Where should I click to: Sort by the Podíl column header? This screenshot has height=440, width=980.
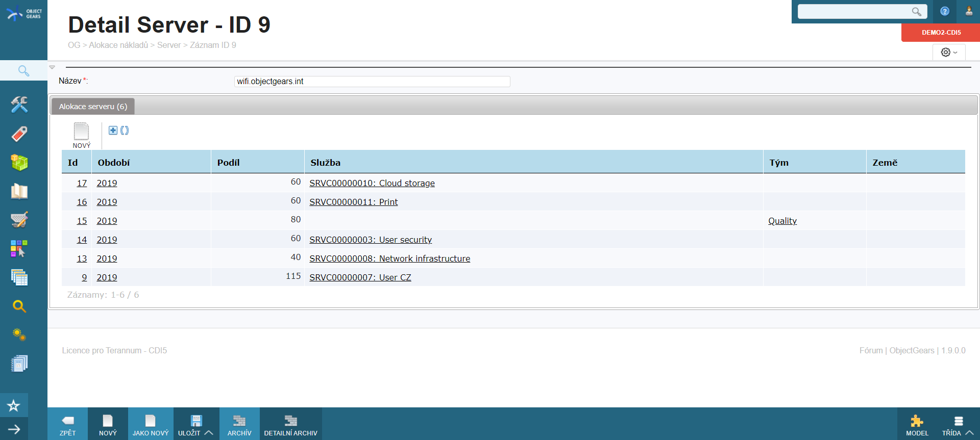point(228,163)
